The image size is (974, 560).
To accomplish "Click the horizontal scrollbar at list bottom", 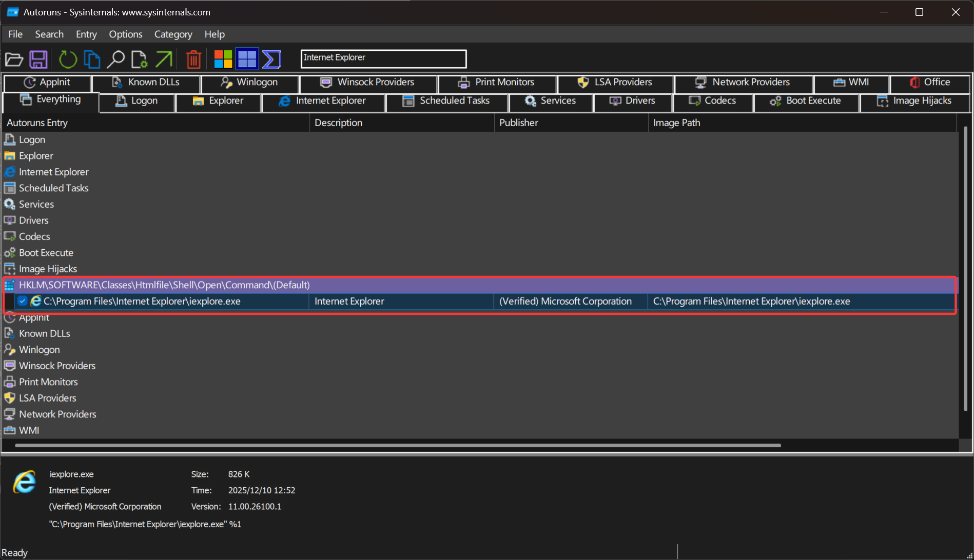I will [x=398, y=445].
